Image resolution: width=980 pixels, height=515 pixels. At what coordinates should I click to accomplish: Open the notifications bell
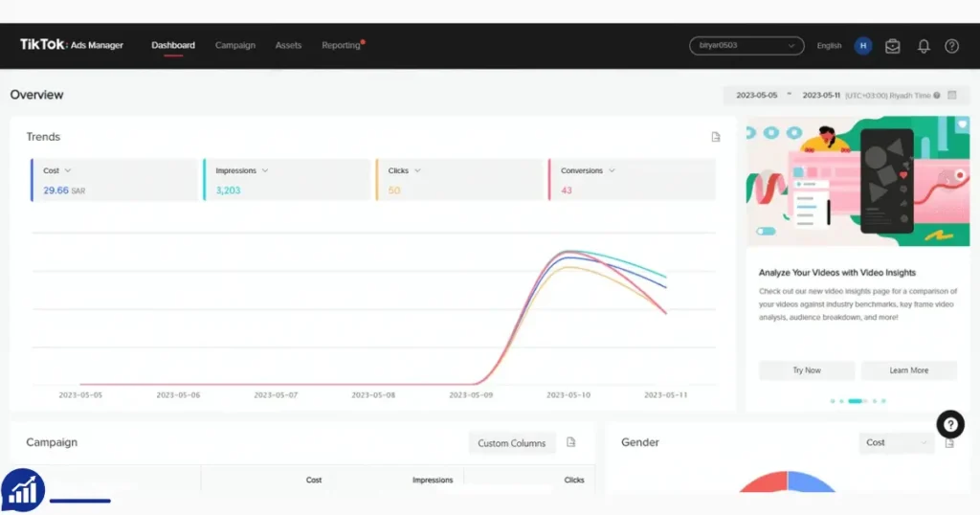point(924,46)
